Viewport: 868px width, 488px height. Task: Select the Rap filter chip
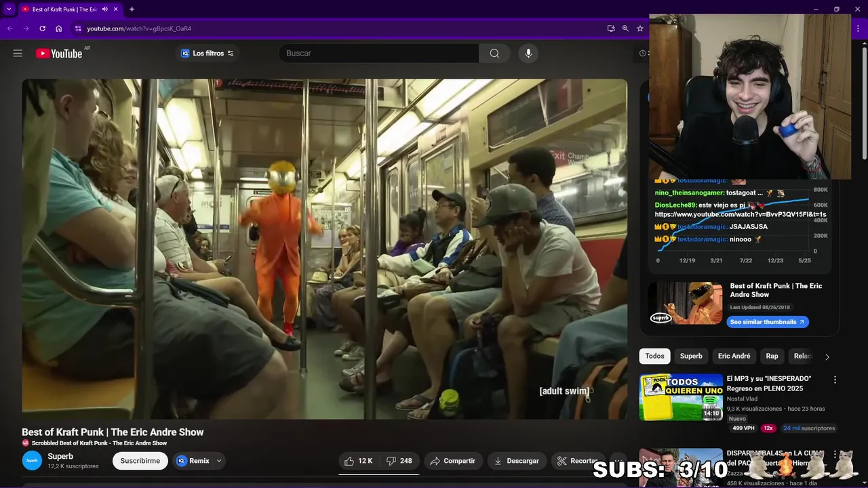pyautogui.click(x=772, y=356)
